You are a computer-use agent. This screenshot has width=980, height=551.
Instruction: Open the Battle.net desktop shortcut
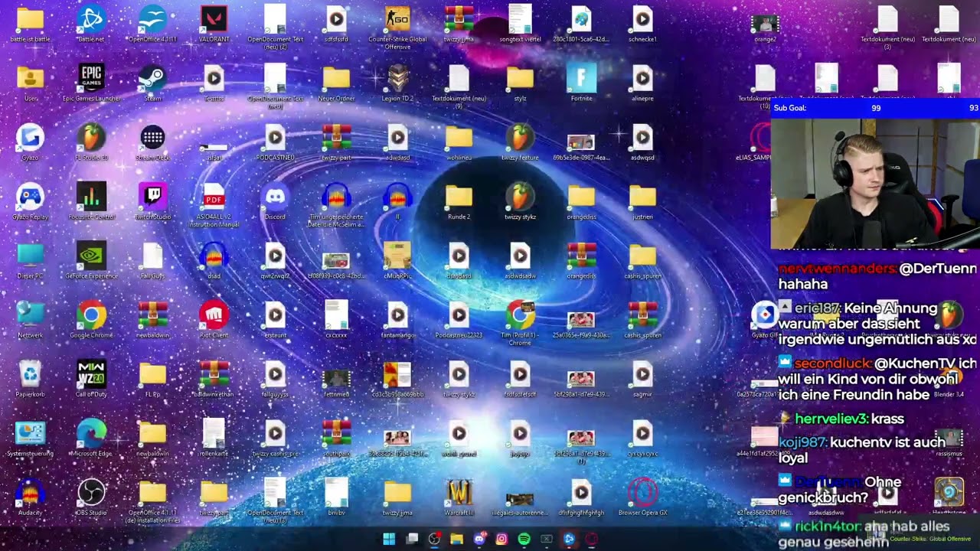(x=91, y=24)
